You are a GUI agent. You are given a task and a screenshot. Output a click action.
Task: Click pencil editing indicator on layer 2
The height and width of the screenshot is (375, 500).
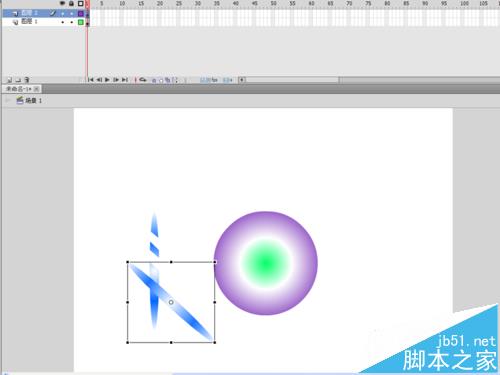[53, 13]
